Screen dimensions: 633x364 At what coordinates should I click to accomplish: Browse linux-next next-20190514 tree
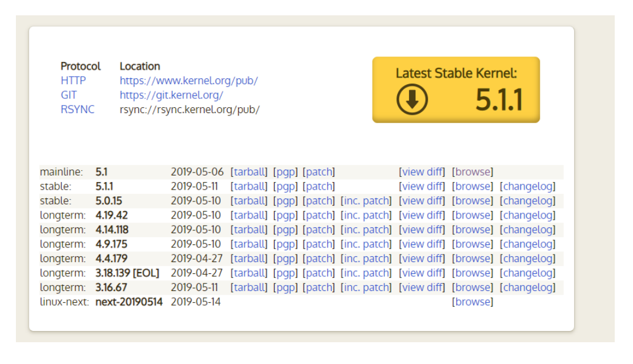(x=472, y=302)
